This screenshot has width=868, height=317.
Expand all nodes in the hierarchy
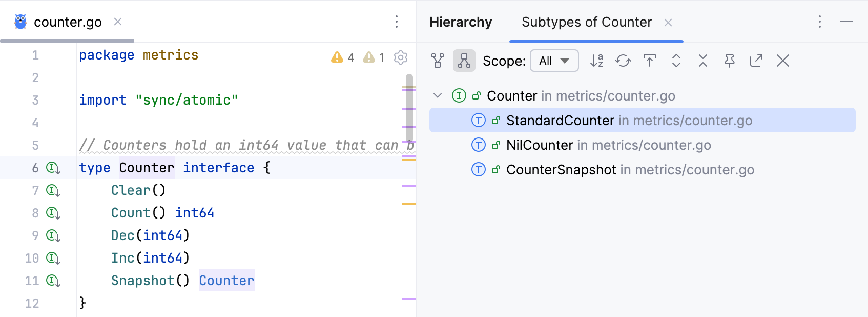tap(676, 61)
